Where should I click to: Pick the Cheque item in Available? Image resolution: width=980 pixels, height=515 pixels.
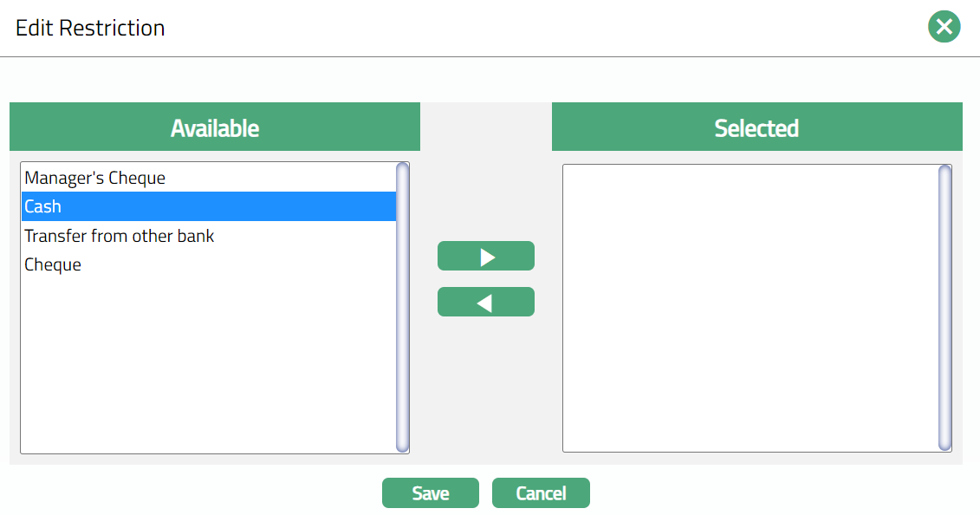[x=53, y=264]
